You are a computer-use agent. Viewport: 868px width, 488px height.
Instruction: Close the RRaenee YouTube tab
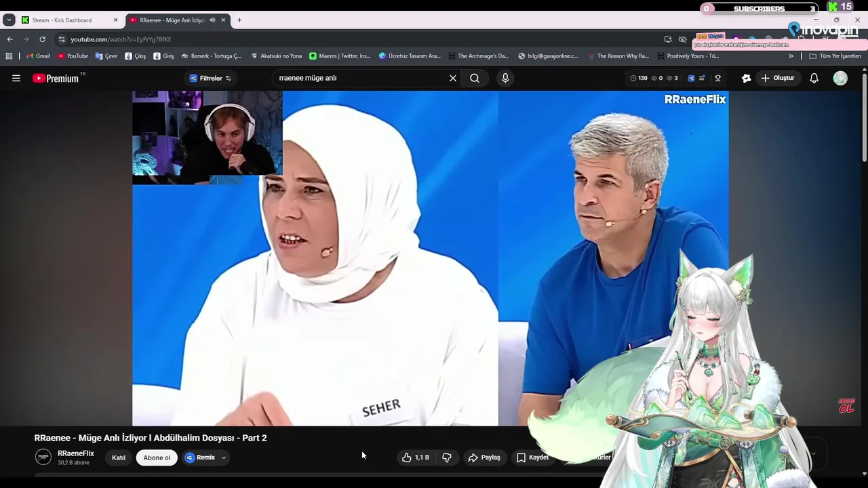tap(223, 20)
